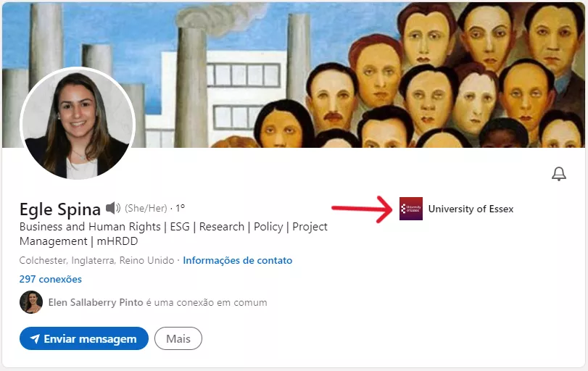The height and width of the screenshot is (371, 588).
Task: Open Elen Sallaberry Pinto's small avatar
Action: (x=31, y=302)
